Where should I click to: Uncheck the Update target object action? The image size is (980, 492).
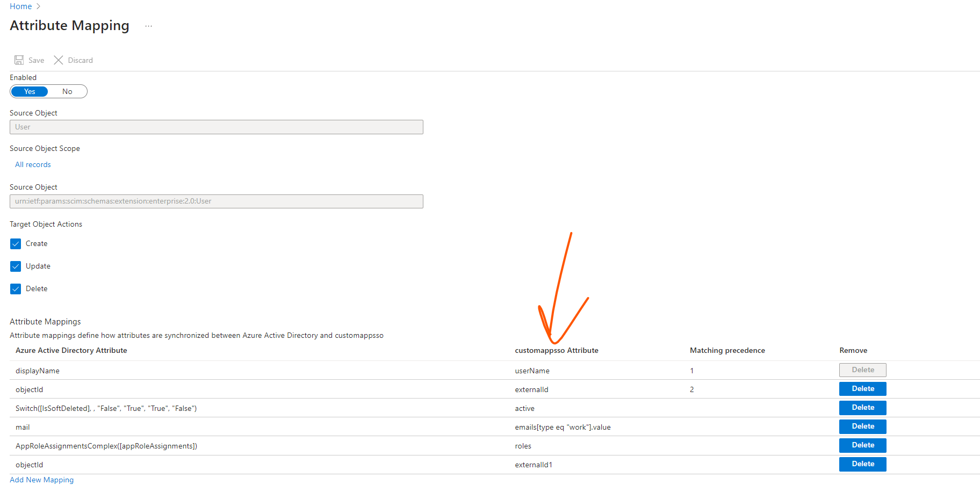[x=16, y=266]
